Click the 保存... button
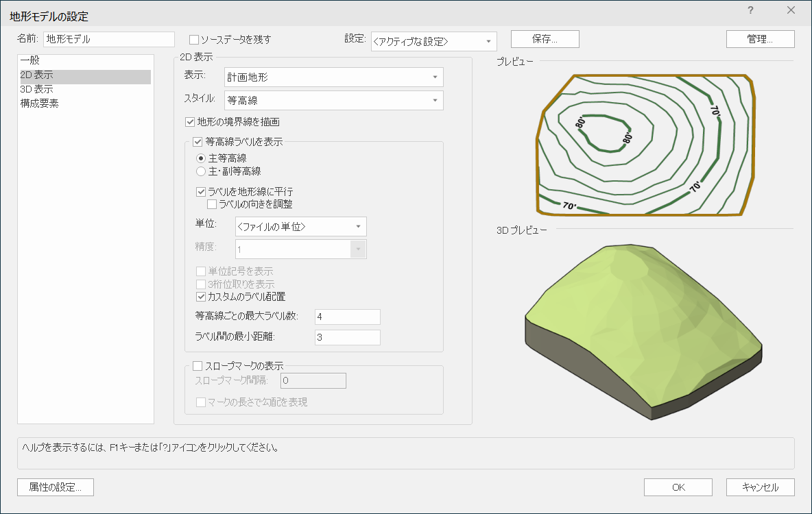 [x=545, y=39]
